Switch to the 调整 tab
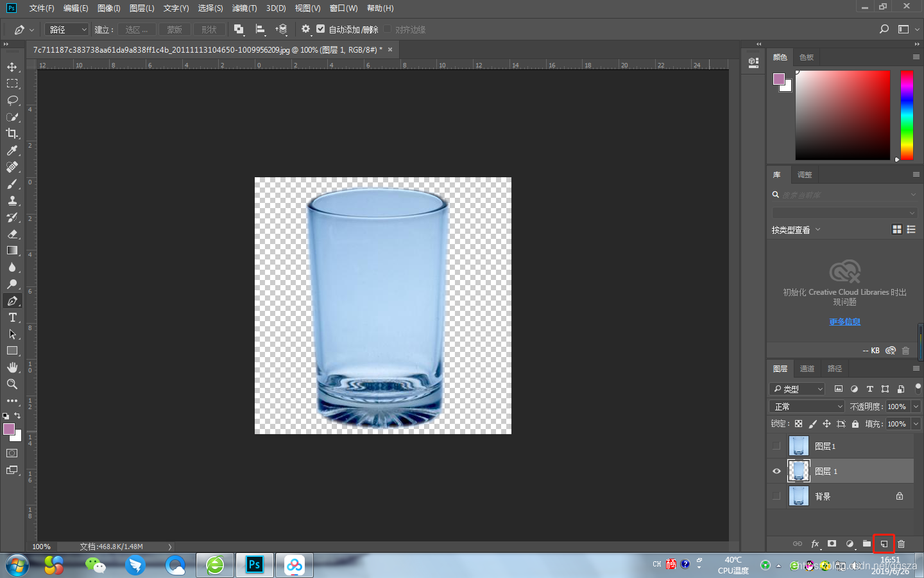924x578 pixels. [x=805, y=175]
